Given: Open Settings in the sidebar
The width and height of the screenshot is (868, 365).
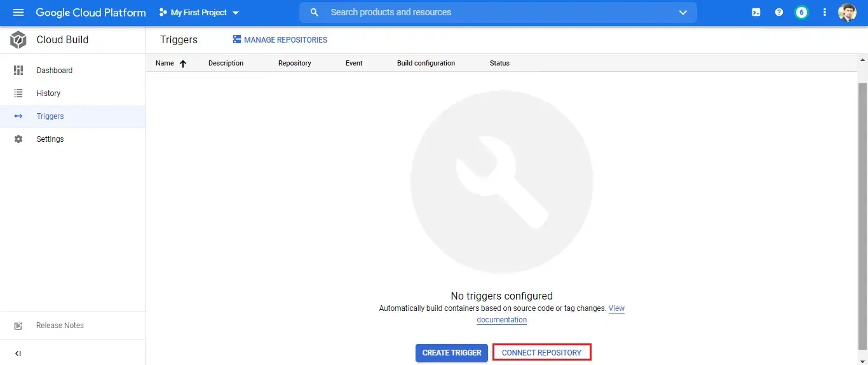Looking at the screenshot, I should 72,139.
